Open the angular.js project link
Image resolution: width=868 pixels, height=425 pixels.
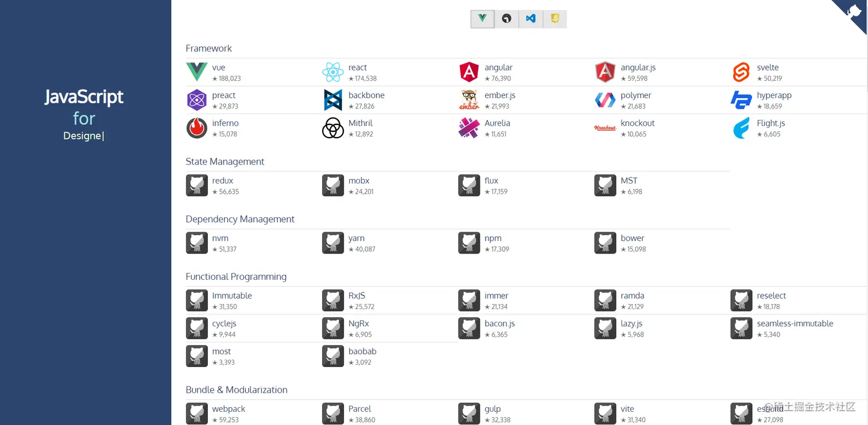pos(638,68)
